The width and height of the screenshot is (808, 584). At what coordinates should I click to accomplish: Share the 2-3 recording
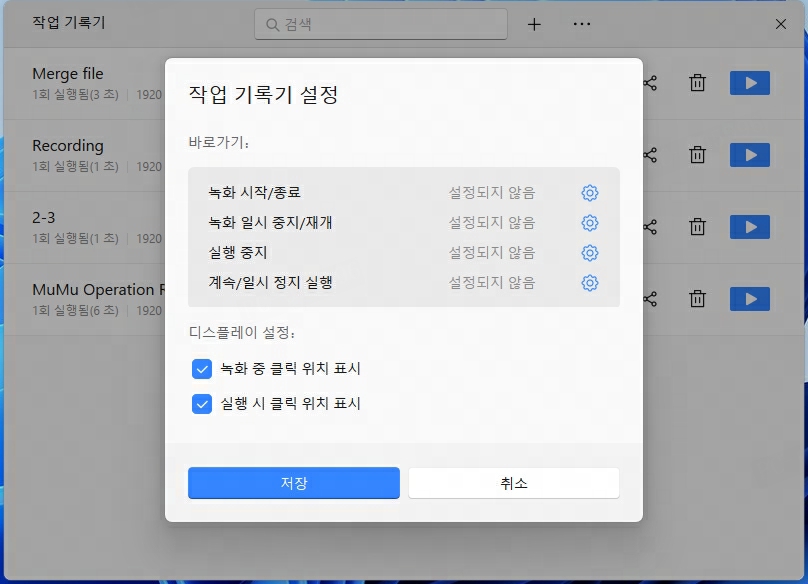tap(650, 227)
